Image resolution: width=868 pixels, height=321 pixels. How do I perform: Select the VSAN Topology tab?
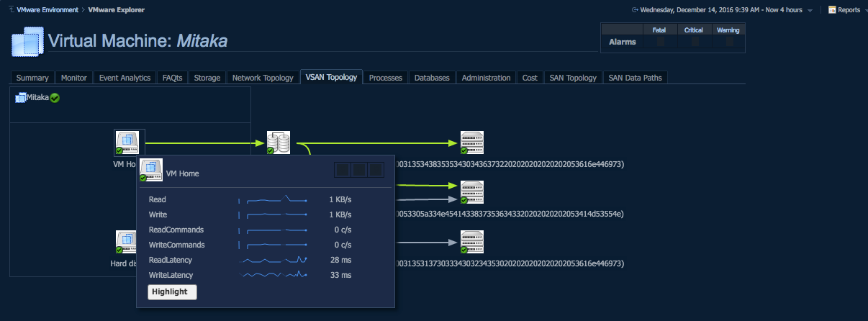click(x=331, y=77)
